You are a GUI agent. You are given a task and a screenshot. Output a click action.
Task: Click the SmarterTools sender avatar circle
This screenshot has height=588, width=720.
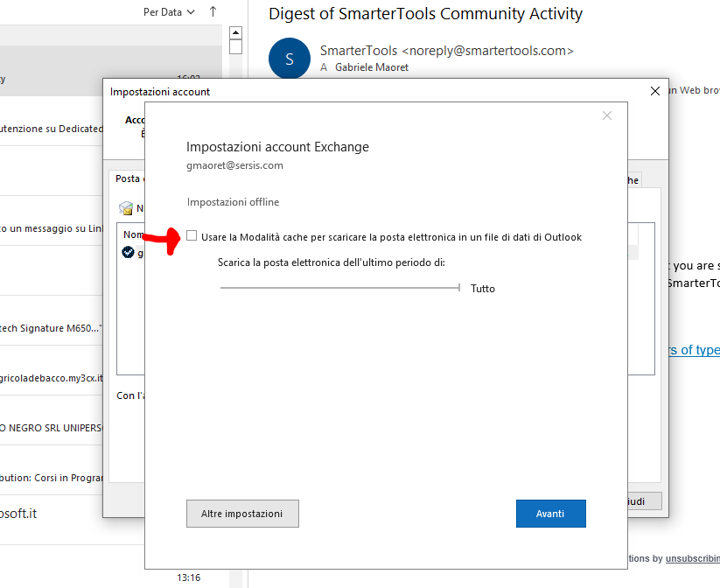coord(290,59)
